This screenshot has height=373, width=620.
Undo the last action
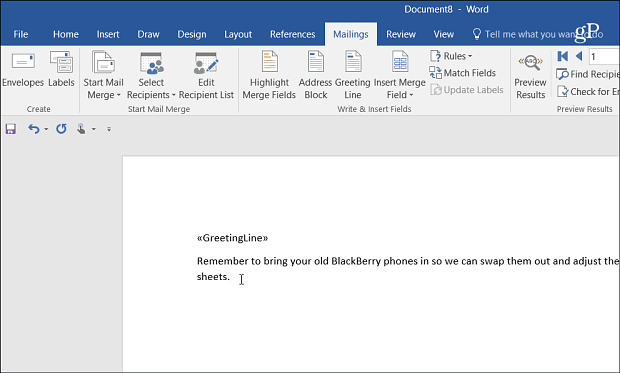point(34,129)
